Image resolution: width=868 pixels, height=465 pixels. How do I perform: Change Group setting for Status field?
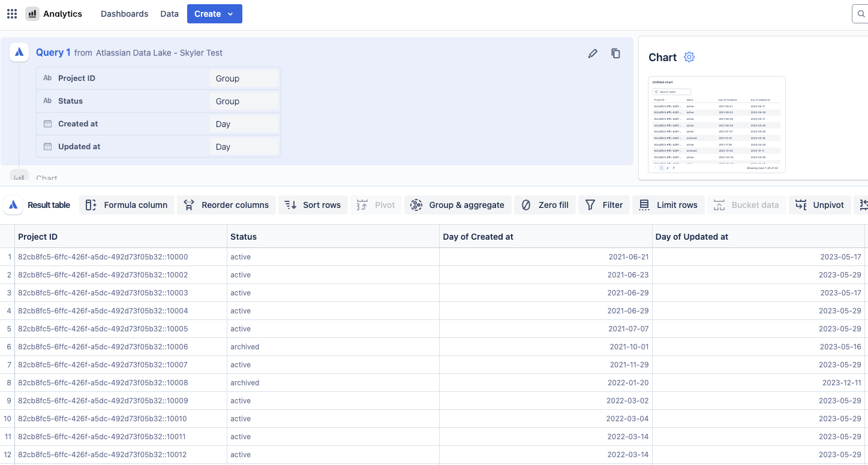click(x=244, y=101)
